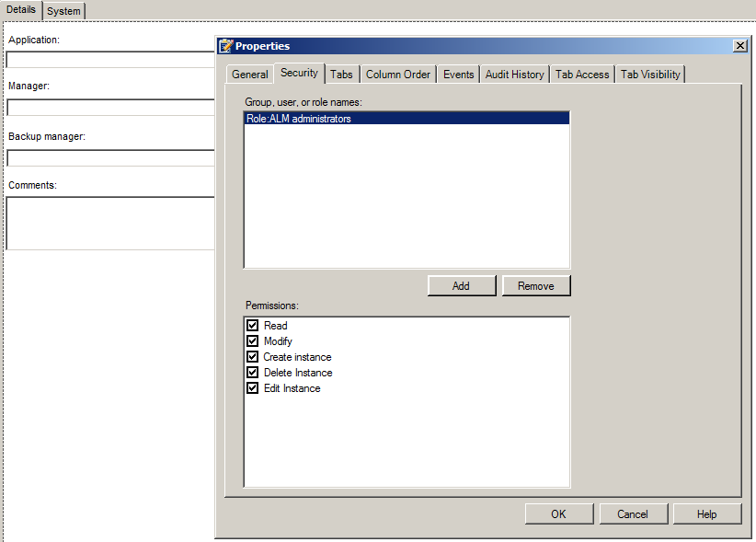
Task: Select the Tabs tab
Action: (341, 74)
